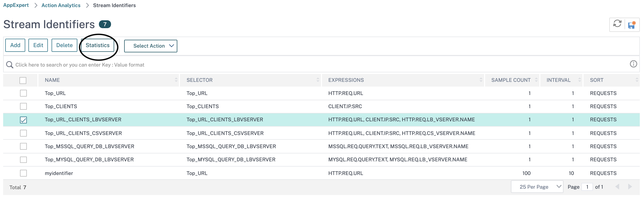Go to previous page arrow
The height and width of the screenshot is (210, 644).
point(617,187)
